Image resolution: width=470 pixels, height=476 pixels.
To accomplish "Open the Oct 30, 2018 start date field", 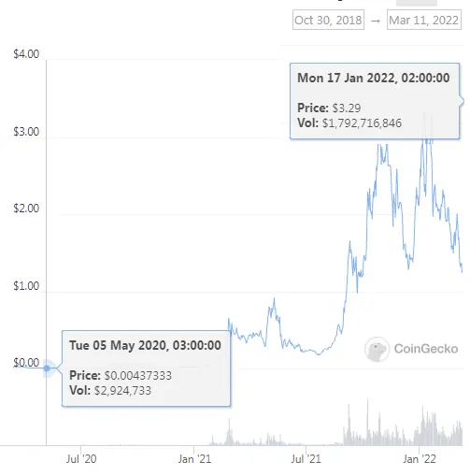I will 328,20.
